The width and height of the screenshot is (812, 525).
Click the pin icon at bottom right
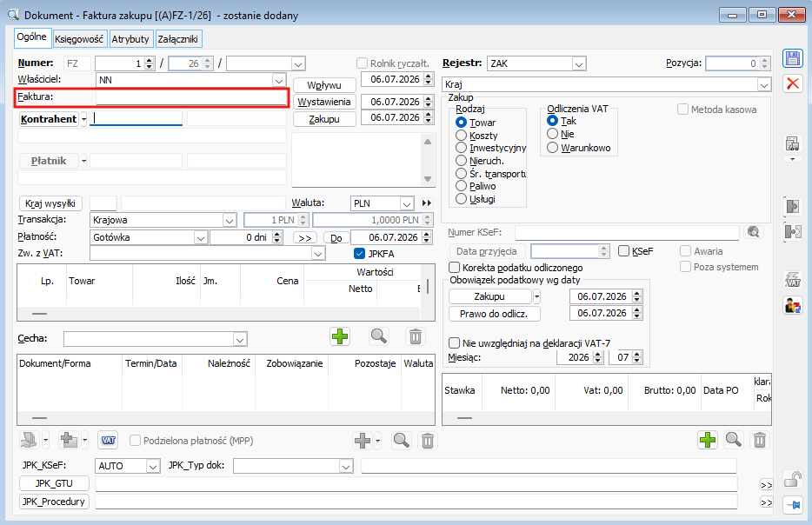pos(792,504)
